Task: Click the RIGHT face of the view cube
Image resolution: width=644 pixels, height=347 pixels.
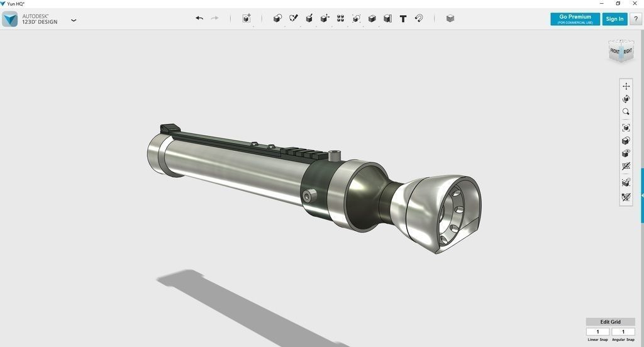Action: tap(628, 52)
